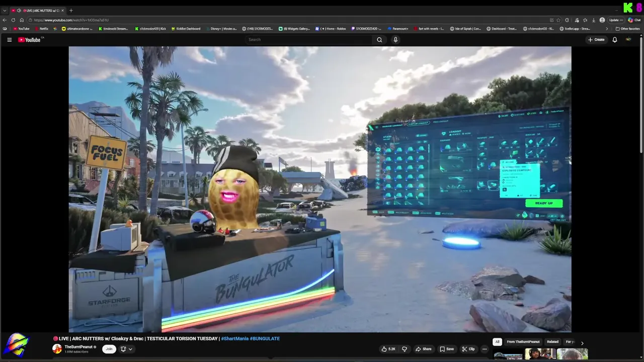Open the Copilot Chat button
The image size is (644, 362).
tap(634, 20)
